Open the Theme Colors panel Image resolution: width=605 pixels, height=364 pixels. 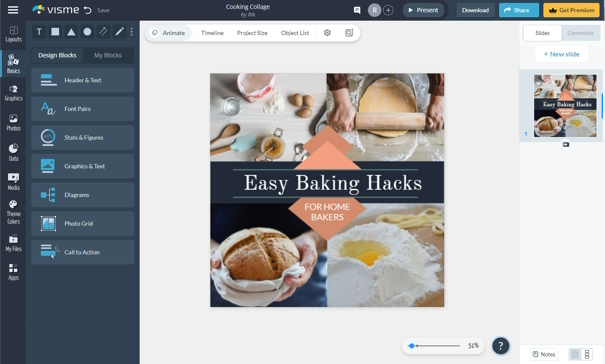tap(14, 212)
